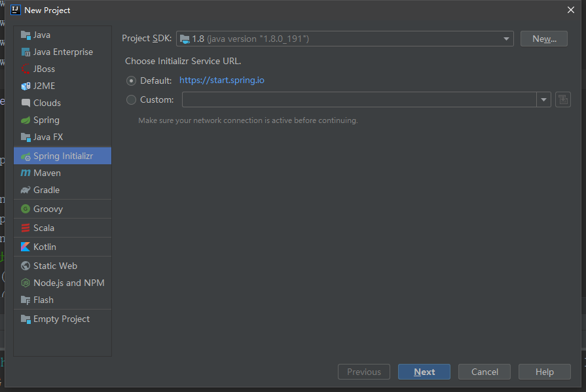586x392 pixels.
Task: Click the Spring Initializr icon
Action: click(x=26, y=156)
